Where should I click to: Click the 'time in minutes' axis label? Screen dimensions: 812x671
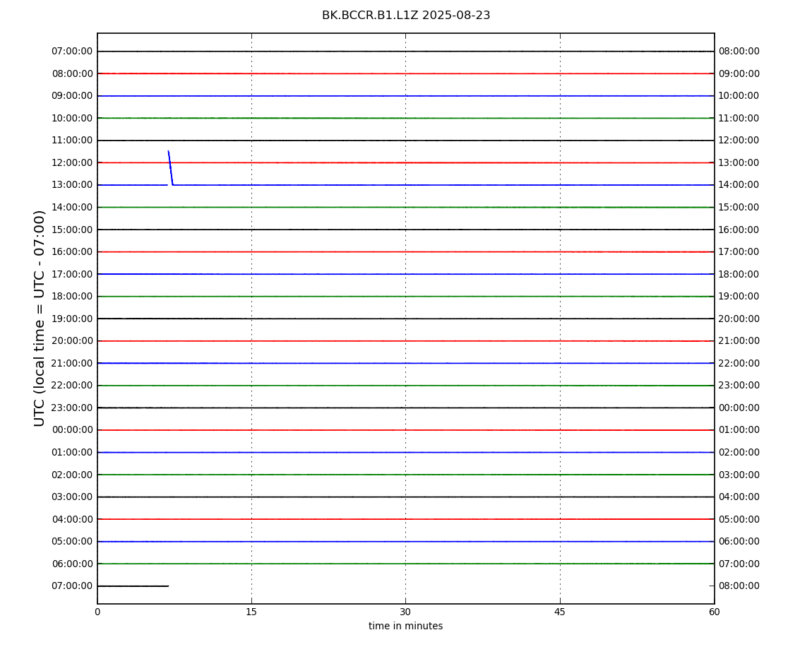pyautogui.click(x=405, y=626)
